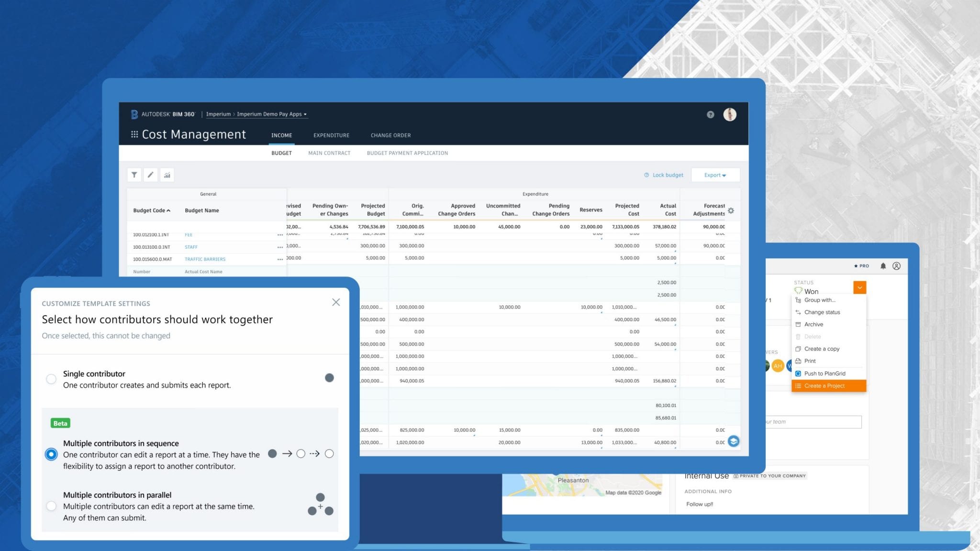This screenshot has width=980, height=551.
Task: Open options for Traffic Barriers row
Action: (x=280, y=259)
